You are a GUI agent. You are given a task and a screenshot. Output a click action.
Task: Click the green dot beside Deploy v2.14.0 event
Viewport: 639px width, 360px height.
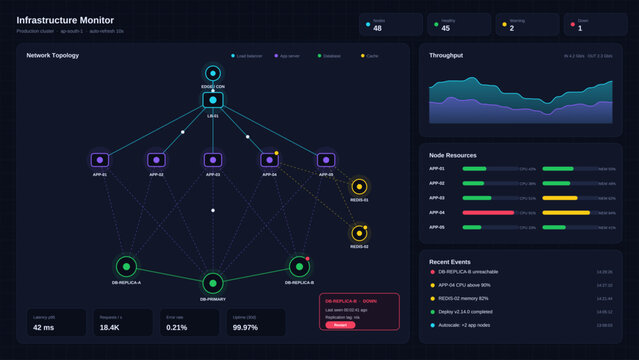click(x=432, y=312)
